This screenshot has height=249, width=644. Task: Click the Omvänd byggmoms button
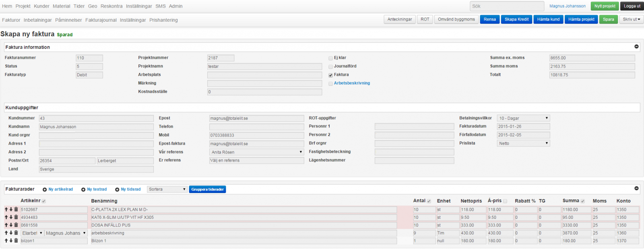tap(456, 19)
